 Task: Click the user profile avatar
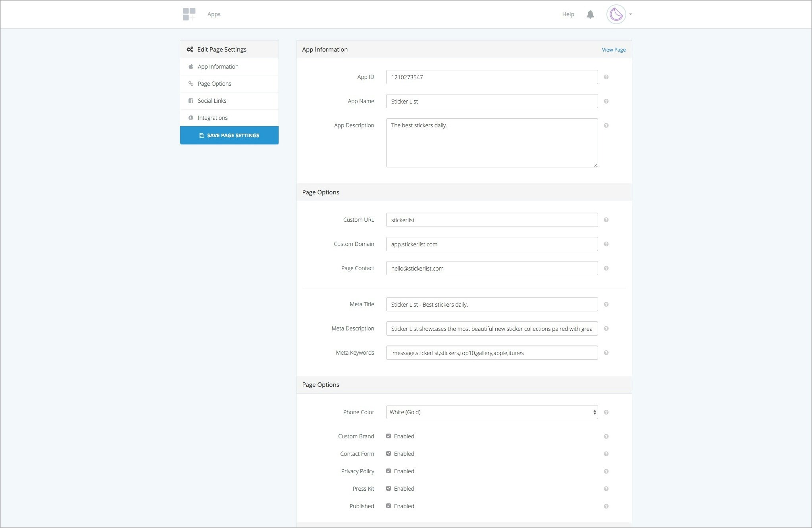[616, 15]
